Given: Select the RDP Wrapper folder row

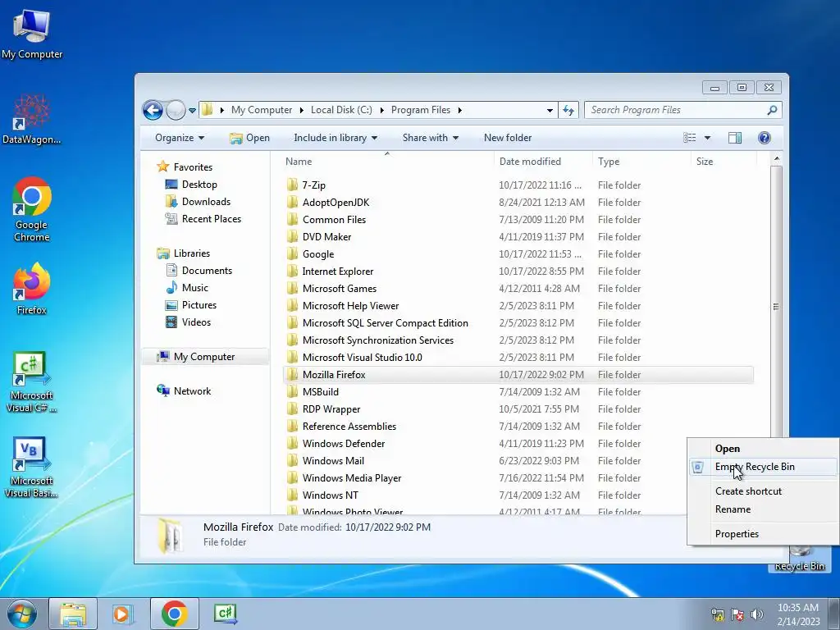Looking at the screenshot, I should pyautogui.click(x=518, y=409).
